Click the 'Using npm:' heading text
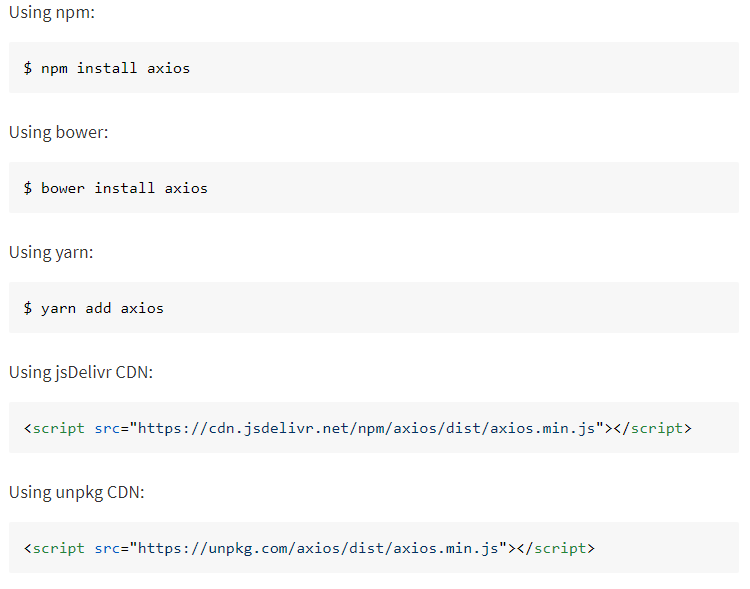The image size is (750, 589). (52, 12)
